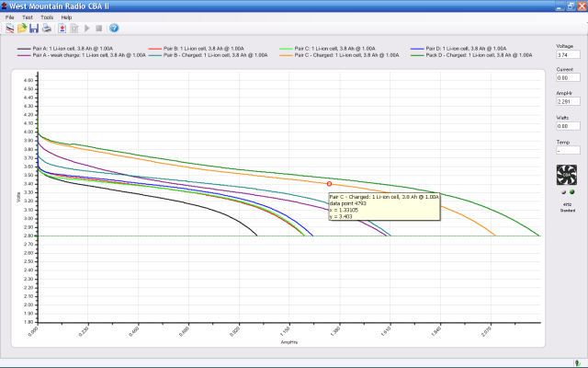Select the light green Pair C legend line

(286, 49)
